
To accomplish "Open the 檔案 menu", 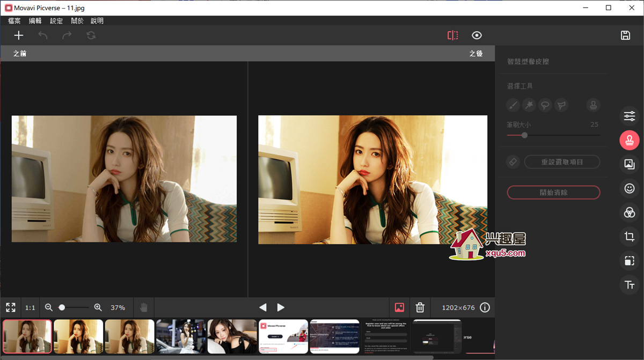I will point(14,21).
